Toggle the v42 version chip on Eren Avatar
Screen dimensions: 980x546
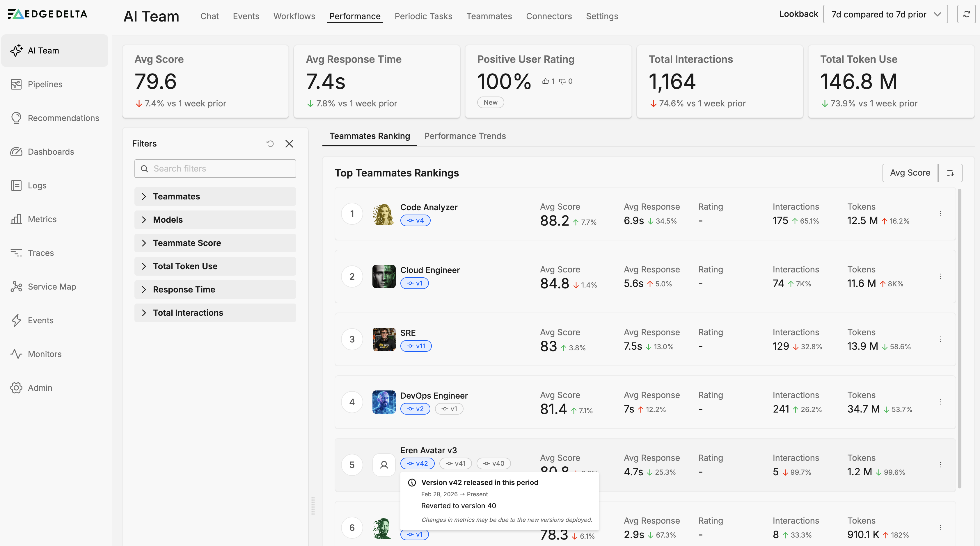tap(417, 463)
